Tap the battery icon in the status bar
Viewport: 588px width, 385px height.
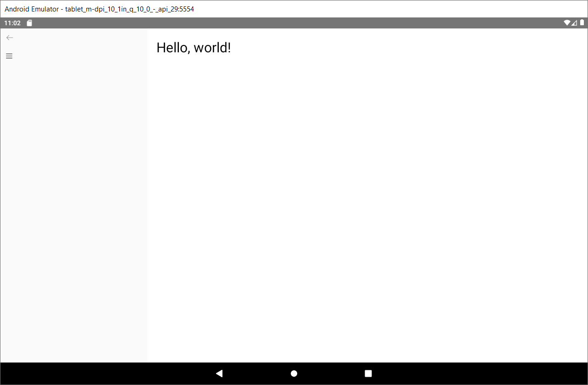582,22
